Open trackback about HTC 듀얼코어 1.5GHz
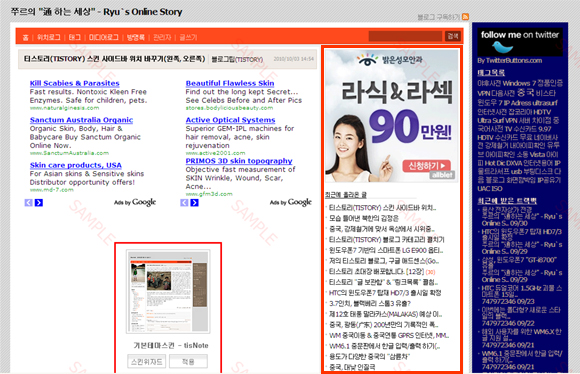580x374 pixels. pos(522,294)
